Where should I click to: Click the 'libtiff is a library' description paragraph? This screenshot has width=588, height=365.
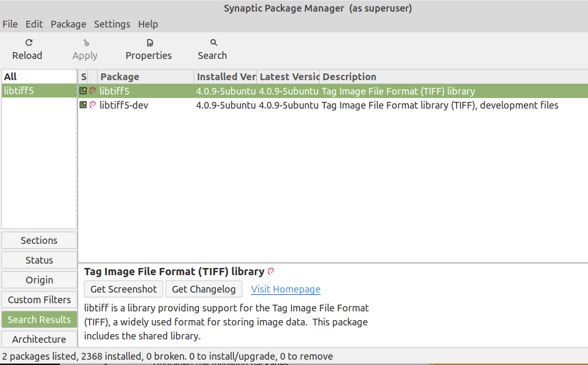pyautogui.click(x=226, y=322)
